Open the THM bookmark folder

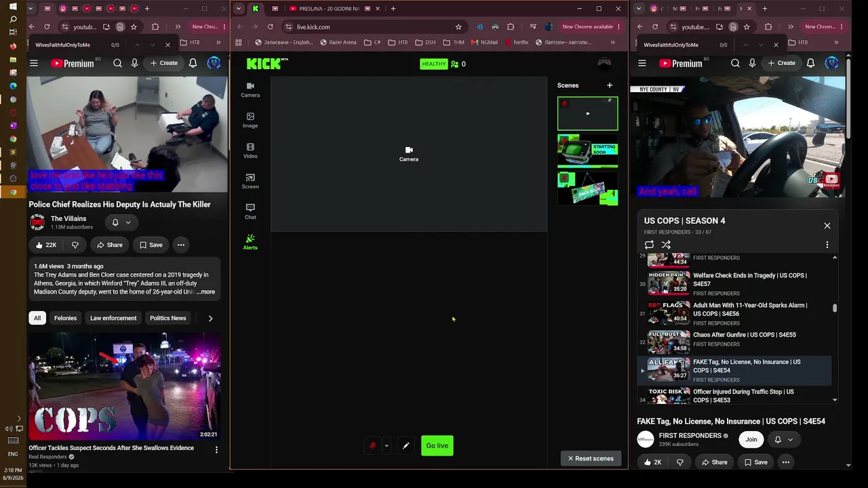454,42
